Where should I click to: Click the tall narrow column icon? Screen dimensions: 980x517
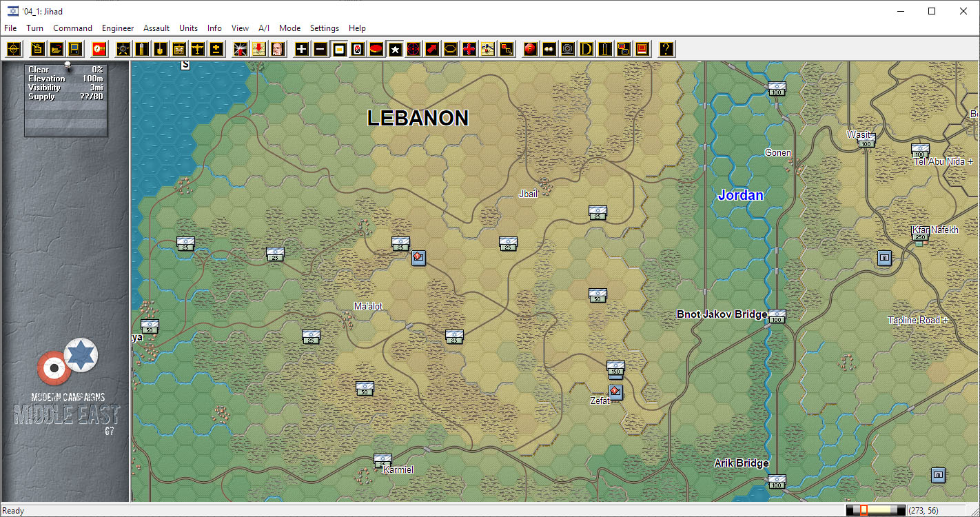605,49
